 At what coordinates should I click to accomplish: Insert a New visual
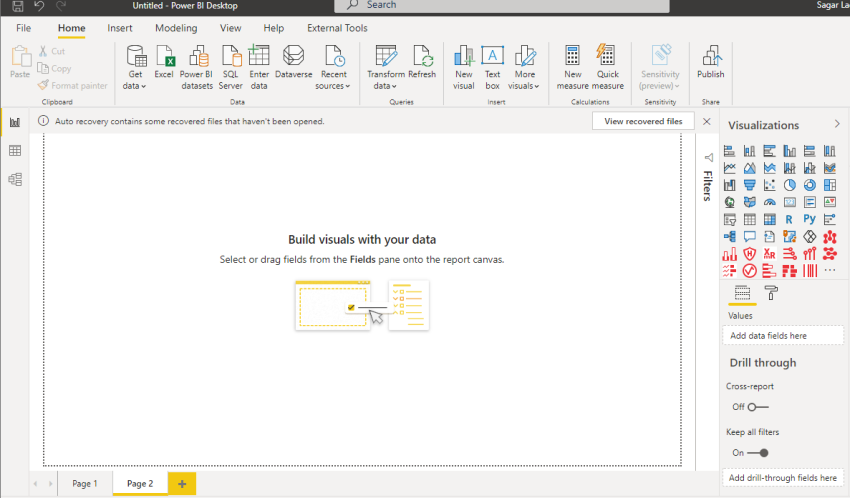pos(463,68)
